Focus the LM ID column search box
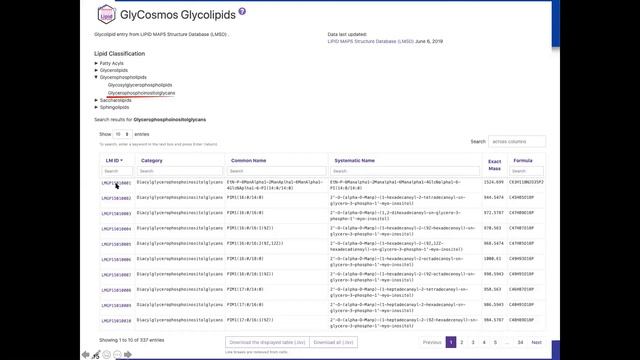The image size is (640, 360). 117,171
